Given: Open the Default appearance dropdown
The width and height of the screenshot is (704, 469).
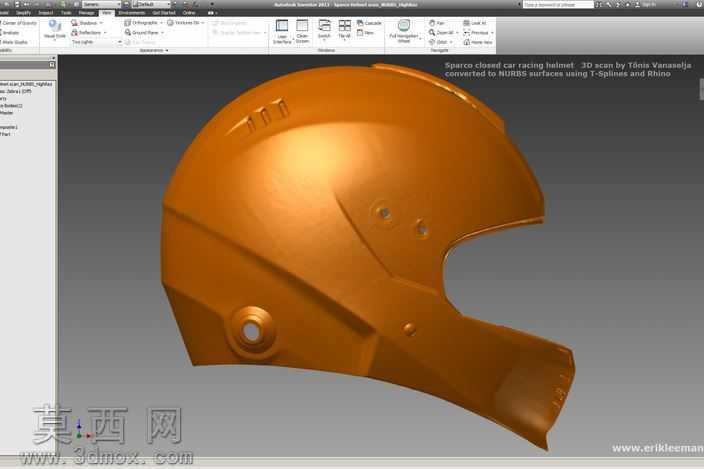Looking at the screenshot, I should 151,4.
